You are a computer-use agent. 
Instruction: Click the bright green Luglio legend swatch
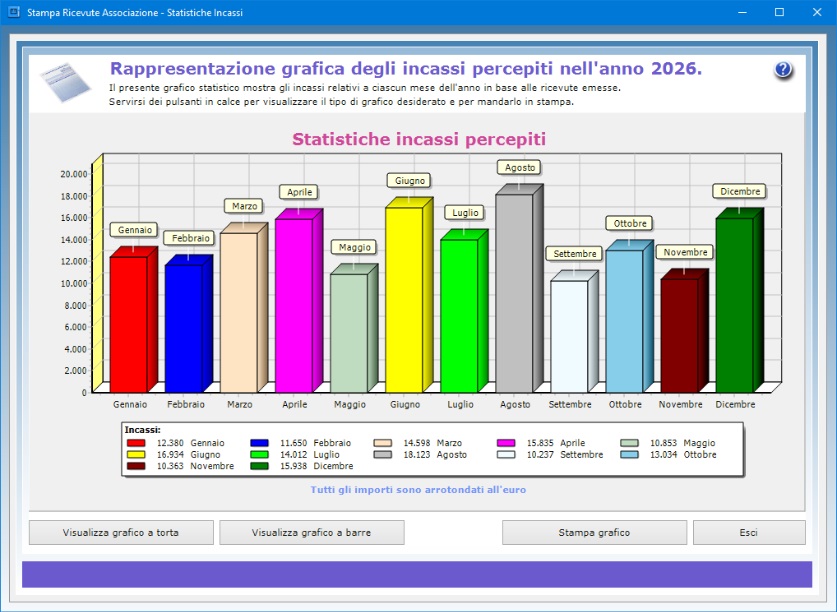tap(259, 454)
